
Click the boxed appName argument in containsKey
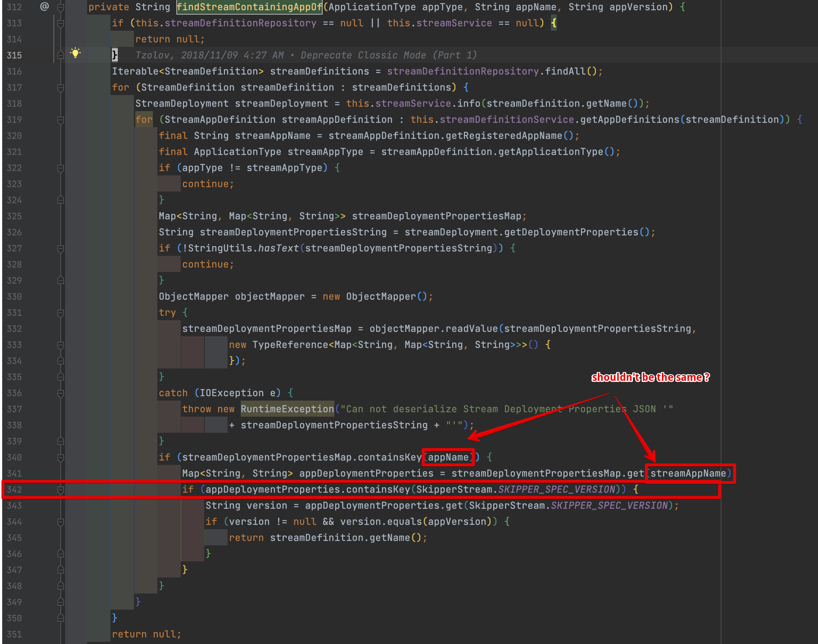point(448,457)
